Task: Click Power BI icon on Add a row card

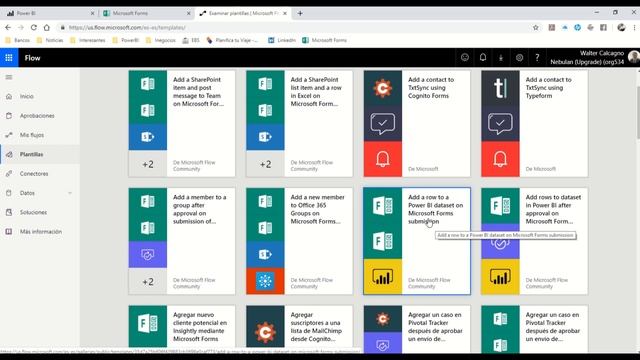Action: (x=383, y=277)
